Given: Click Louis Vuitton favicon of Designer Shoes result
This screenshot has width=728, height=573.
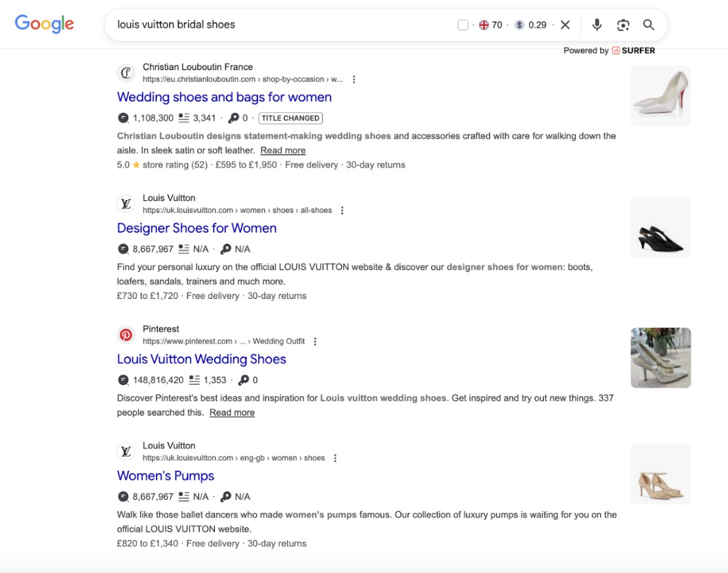Looking at the screenshot, I should click(x=126, y=204).
